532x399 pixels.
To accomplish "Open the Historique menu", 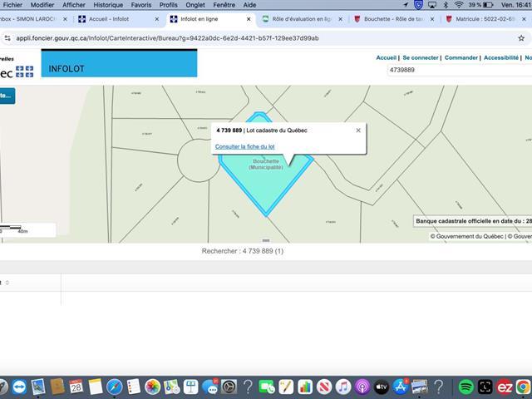I will pos(108,5).
